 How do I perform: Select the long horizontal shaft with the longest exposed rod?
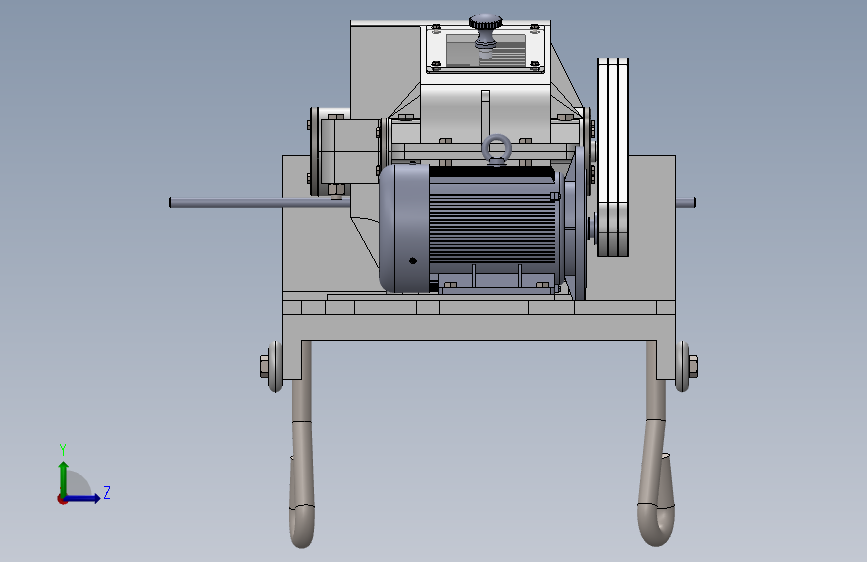(x=259, y=203)
